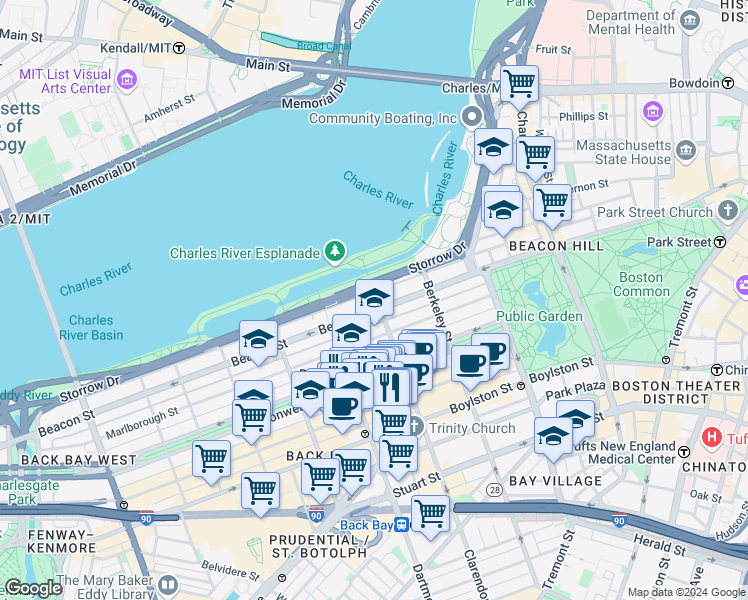This screenshot has height=600, width=748.
Task: Select the shopping cart marker in Back Bay West
Action: pyautogui.click(x=211, y=461)
